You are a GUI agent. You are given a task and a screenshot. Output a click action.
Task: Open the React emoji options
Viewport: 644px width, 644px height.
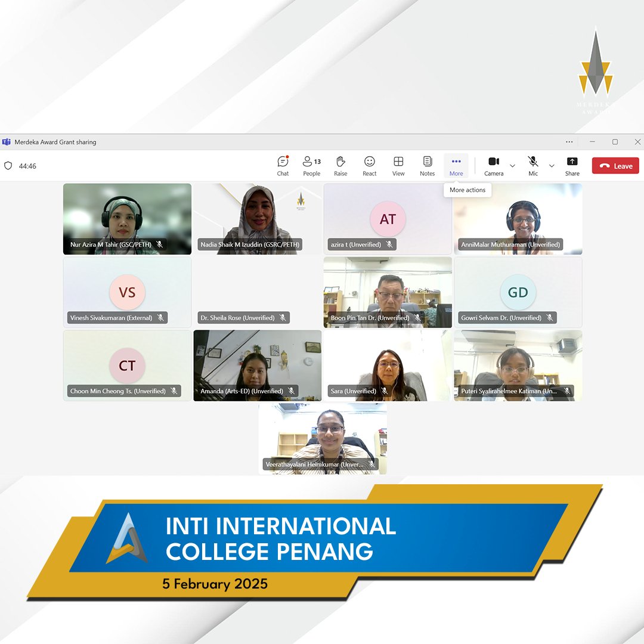[x=369, y=166]
